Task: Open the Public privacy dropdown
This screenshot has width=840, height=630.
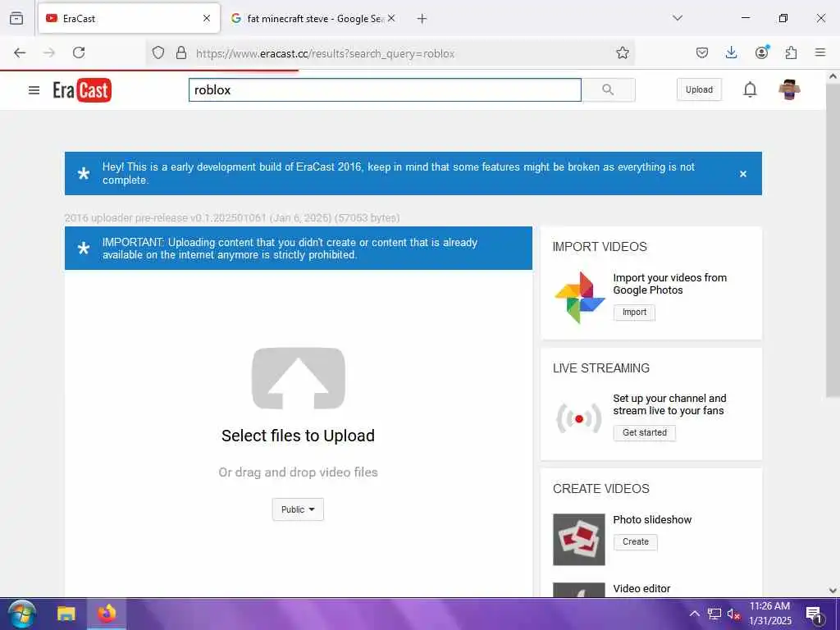Action: 298,509
